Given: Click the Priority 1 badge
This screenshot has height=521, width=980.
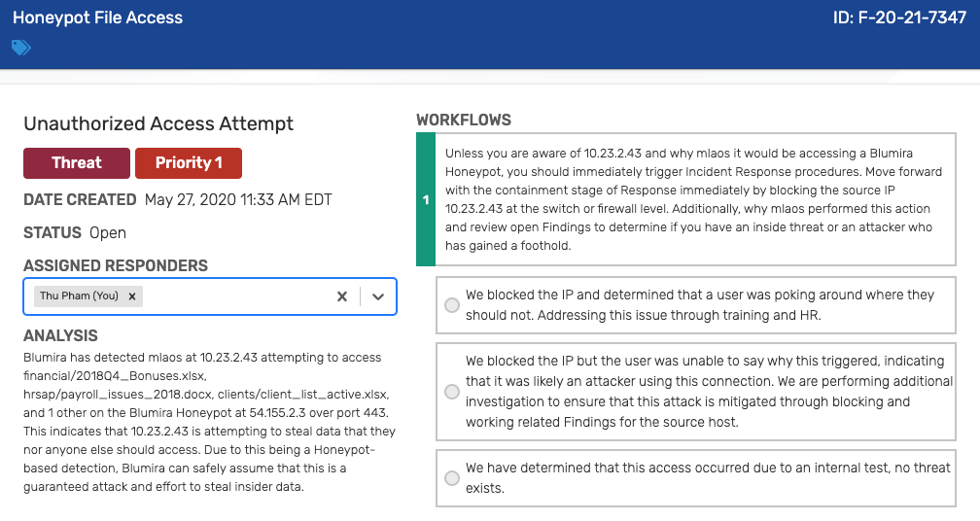Looking at the screenshot, I should (x=189, y=163).
